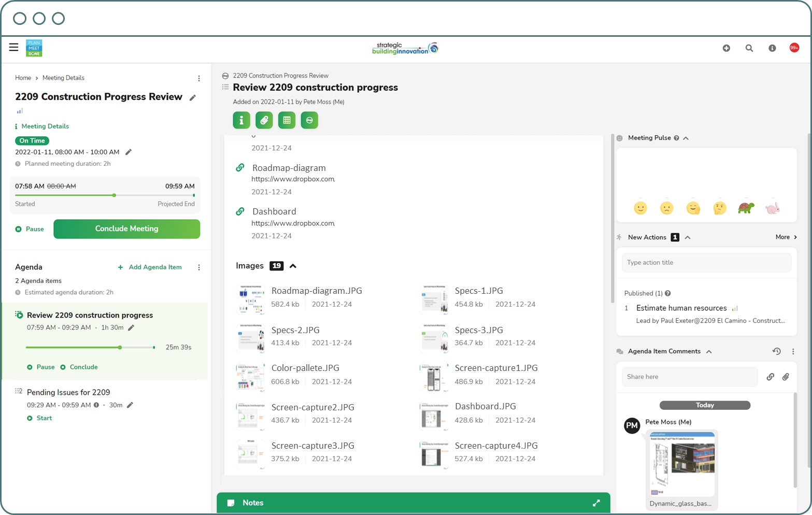Edit the meeting title with pencil icon
812x515 pixels.
pyautogui.click(x=193, y=98)
